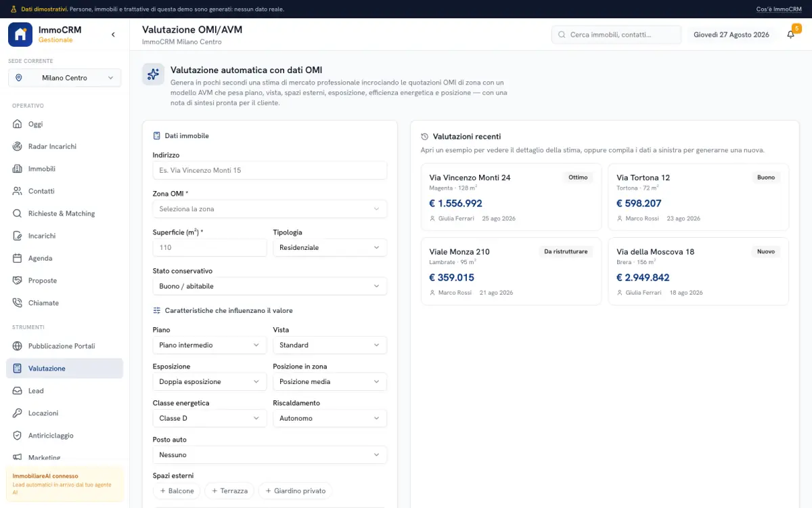The image size is (812, 508).
Task: Click the ImmobiliareAI connesso notice
Action: (x=65, y=484)
